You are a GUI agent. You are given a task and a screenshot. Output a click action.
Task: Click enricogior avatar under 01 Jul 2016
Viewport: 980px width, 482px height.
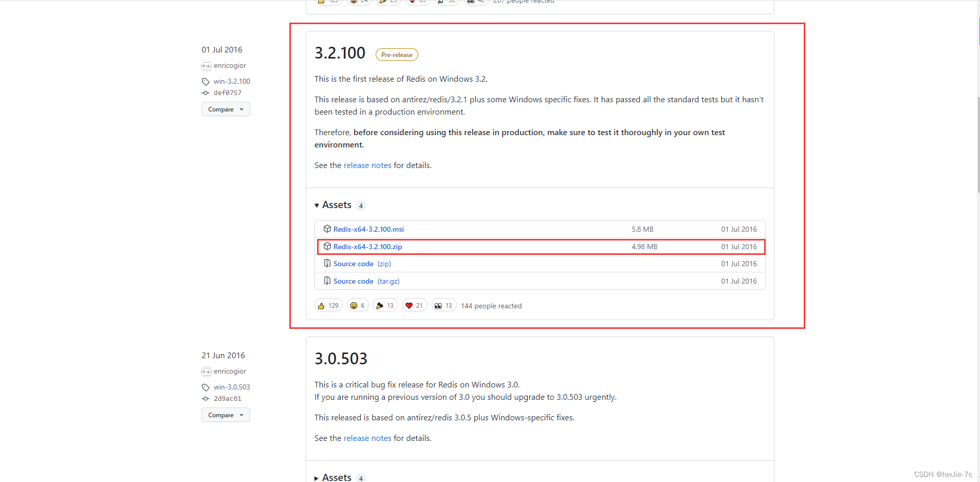pyautogui.click(x=206, y=66)
